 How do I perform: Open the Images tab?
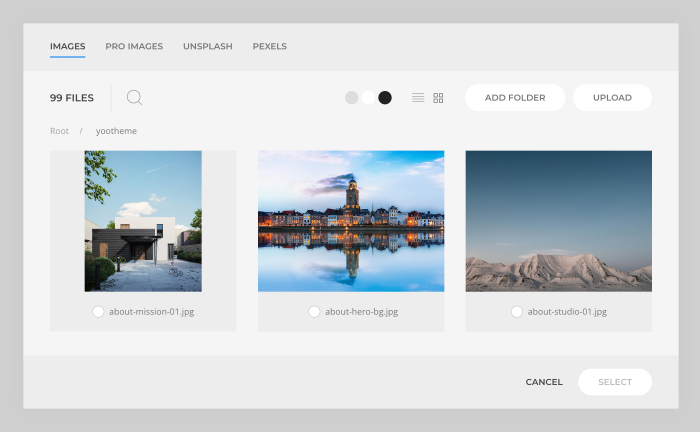tap(67, 46)
